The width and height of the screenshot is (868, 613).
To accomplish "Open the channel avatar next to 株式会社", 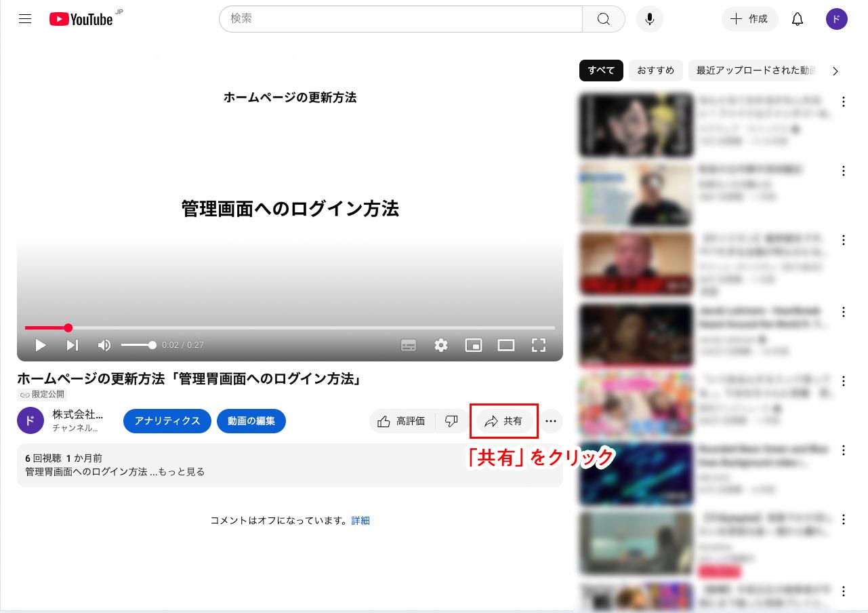I will coord(30,420).
